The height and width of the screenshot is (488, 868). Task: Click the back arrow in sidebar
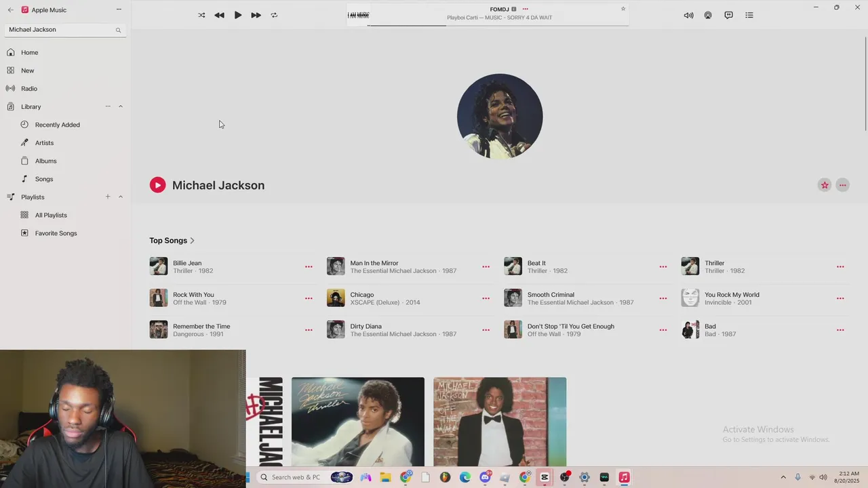click(x=10, y=10)
